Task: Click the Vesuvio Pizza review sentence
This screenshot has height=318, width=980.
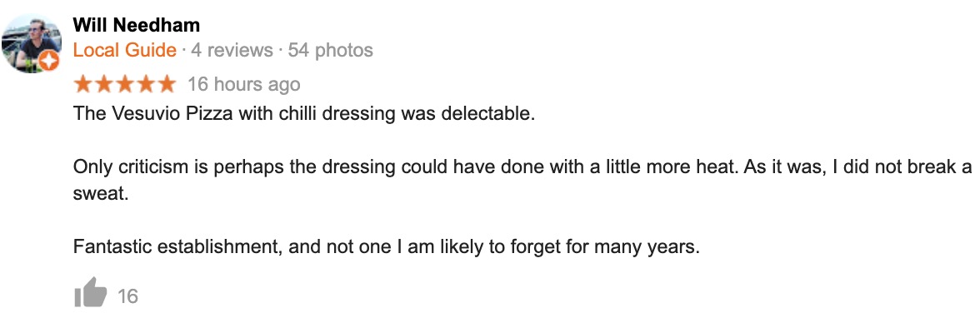Action: (x=304, y=114)
